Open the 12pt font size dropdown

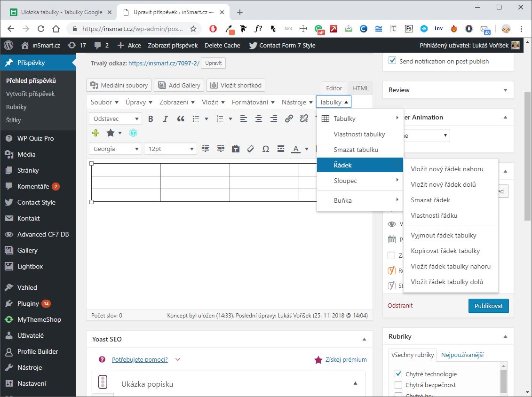tap(170, 149)
